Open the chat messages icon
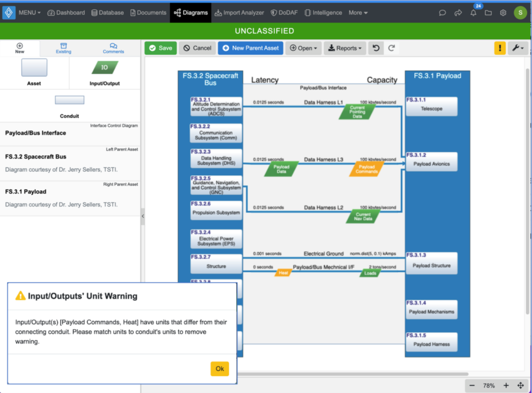The image size is (532, 393). tap(442, 13)
